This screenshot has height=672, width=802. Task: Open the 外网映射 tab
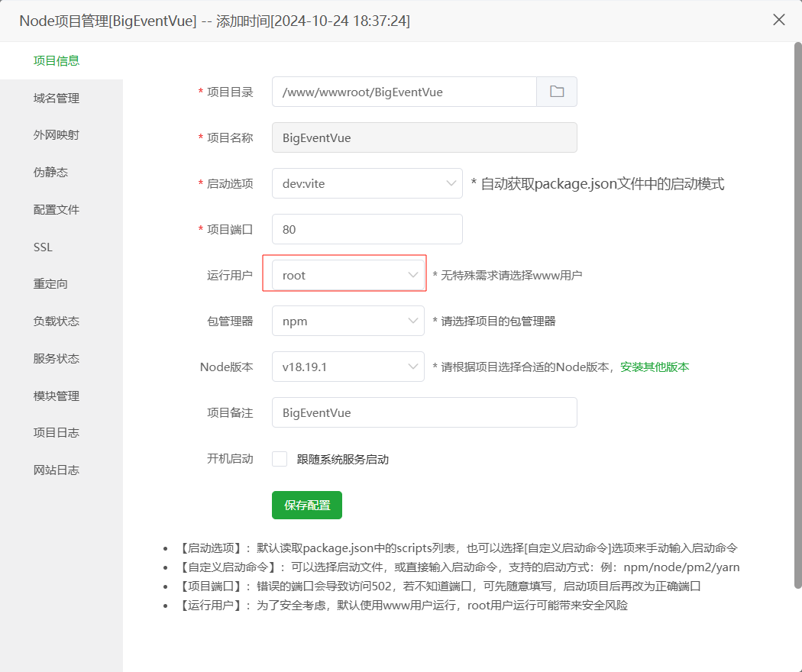click(57, 135)
